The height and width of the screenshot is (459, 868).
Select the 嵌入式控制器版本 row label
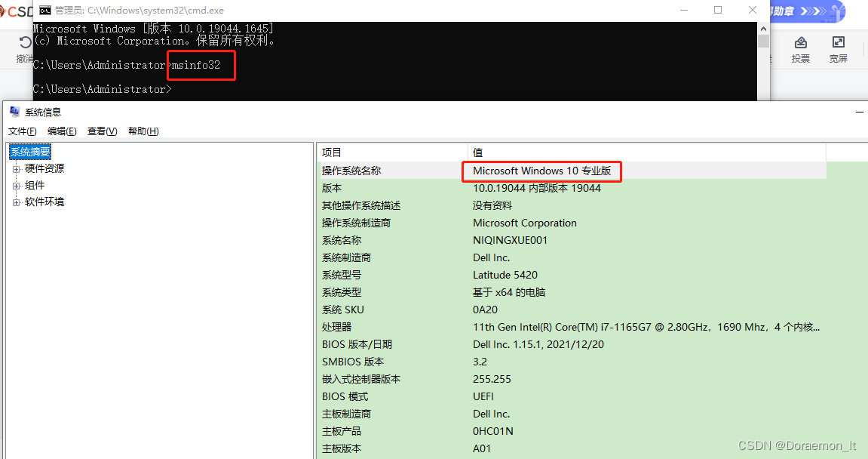(x=361, y=379)
